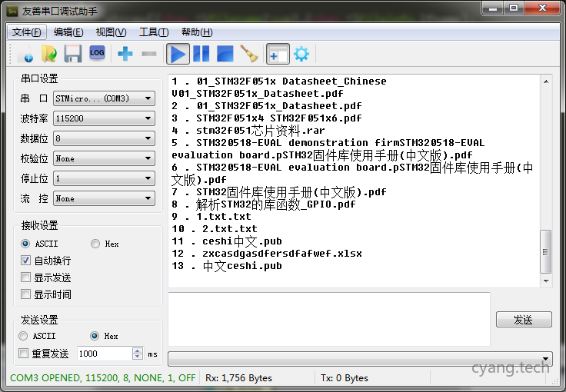Open settings using the gear icon
566x392 pixels.
tap(301, 54)
